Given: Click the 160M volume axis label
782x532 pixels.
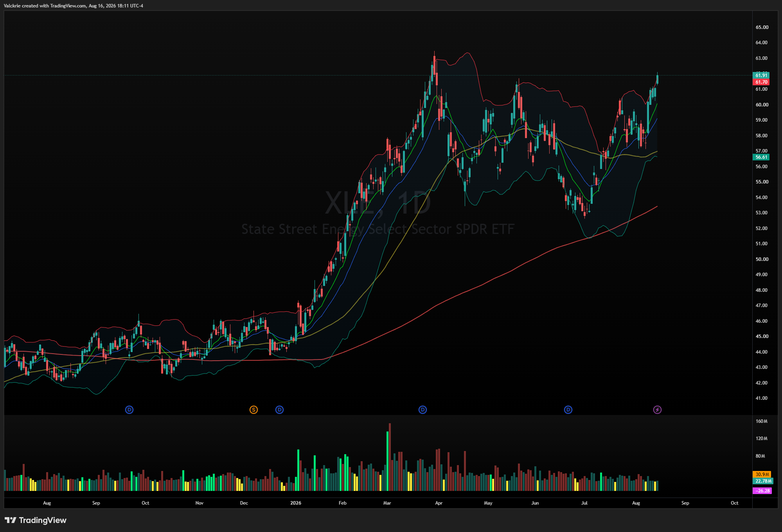Looking at the screenshot, I should [761, 421].
